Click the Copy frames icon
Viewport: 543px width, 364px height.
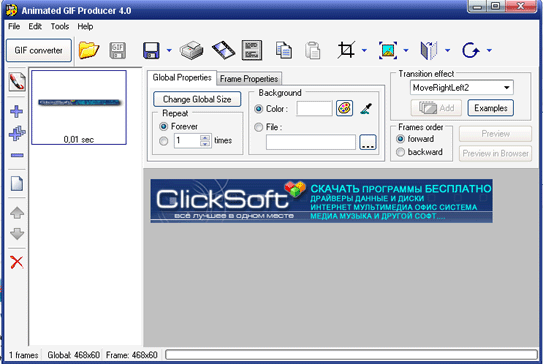pos(284,50)
